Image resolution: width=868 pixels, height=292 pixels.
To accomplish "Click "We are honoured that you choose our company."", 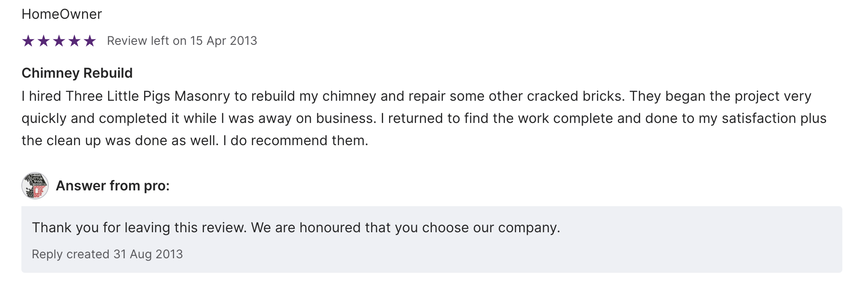I will [405, 228].
